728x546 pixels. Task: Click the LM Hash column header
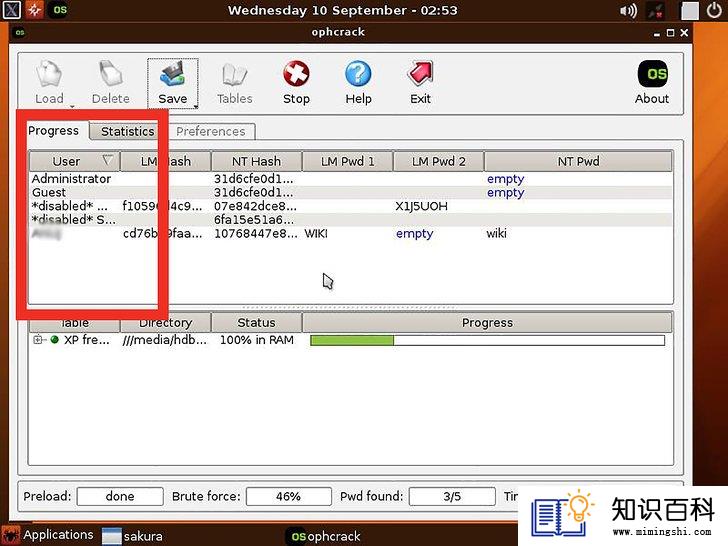(166, 161)
